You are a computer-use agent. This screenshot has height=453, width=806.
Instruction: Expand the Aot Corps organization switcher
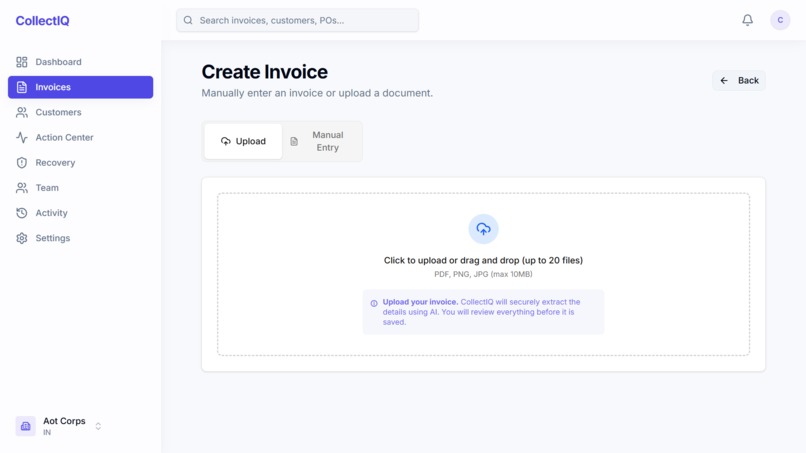98,426
